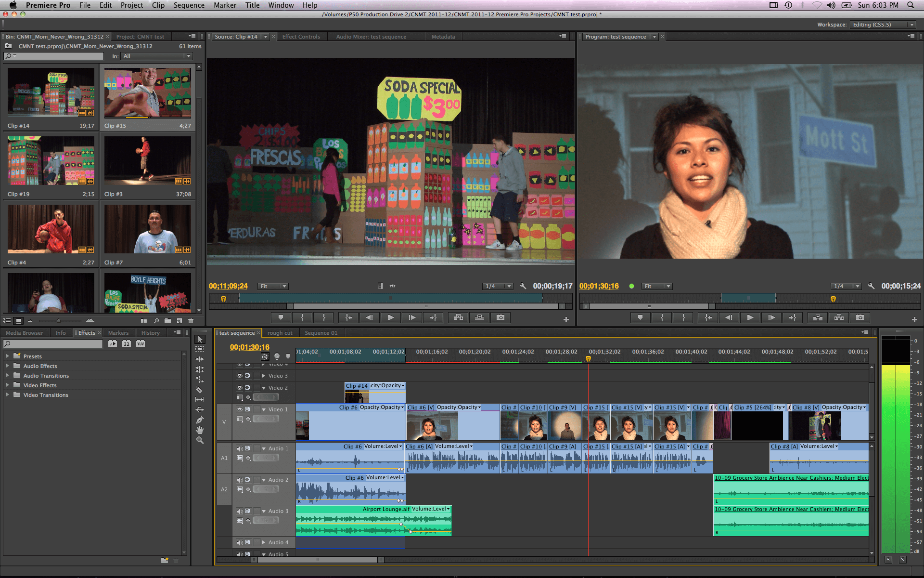Click the Export Frame camera icon in Program monitor
924x578 pixels.
coord(860,317)
